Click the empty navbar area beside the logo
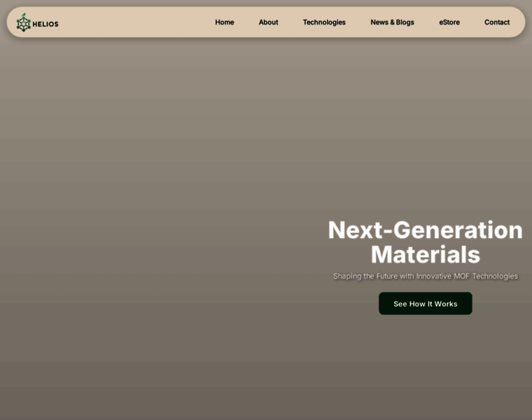 (x=133, y=22)
